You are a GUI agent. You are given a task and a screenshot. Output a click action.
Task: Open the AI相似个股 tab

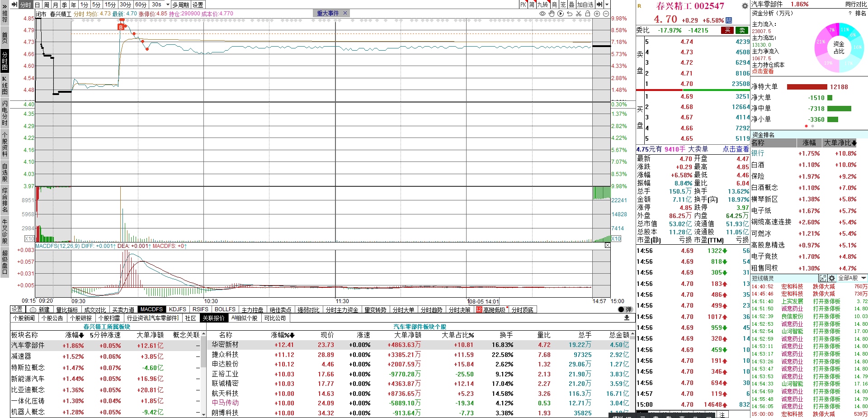(x=245, y=318)
